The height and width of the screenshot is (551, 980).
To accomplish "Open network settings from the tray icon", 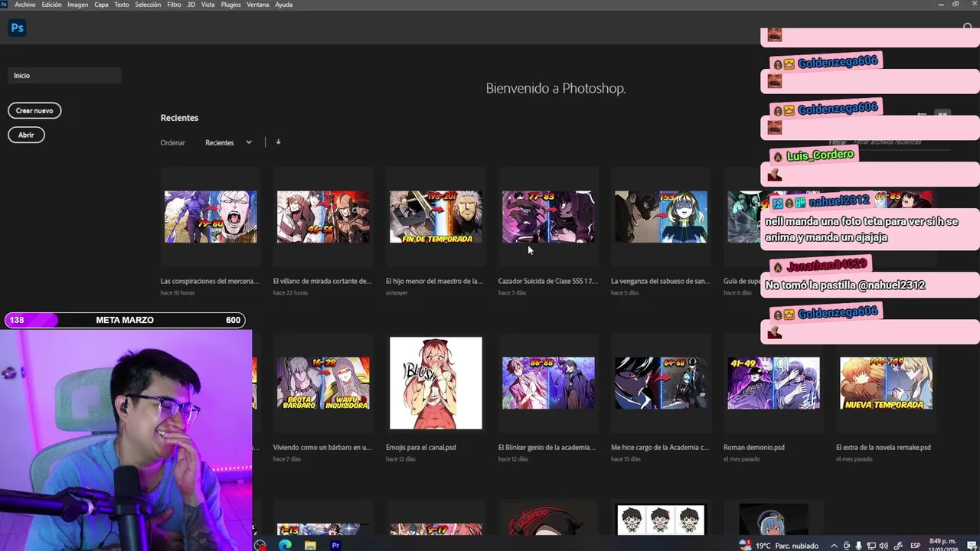I will (x=871, y=546).
